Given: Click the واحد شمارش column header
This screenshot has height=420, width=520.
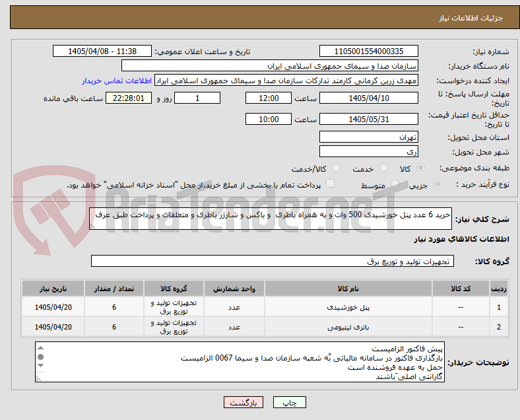Looking at the screenshot, I should tap(234, 289).
